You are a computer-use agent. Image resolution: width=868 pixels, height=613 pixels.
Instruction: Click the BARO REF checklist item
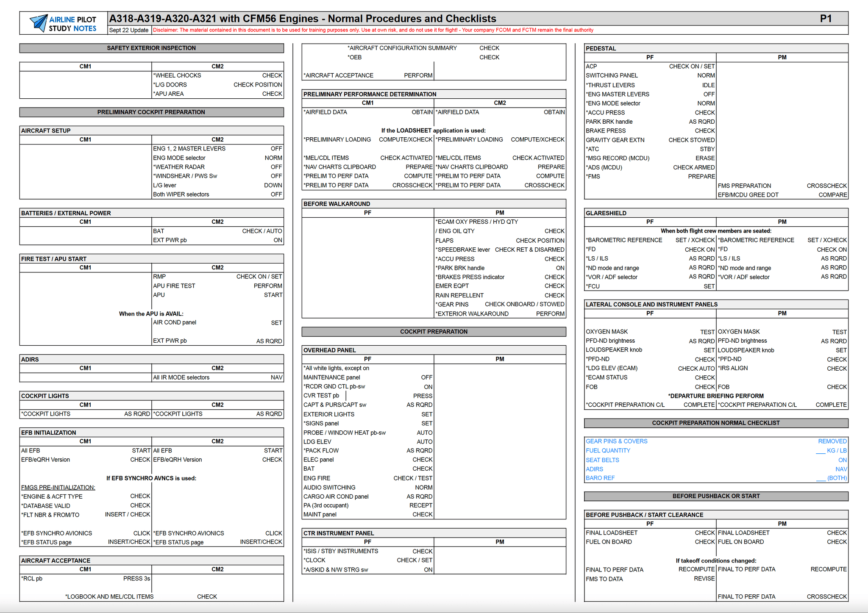(600, 478)
